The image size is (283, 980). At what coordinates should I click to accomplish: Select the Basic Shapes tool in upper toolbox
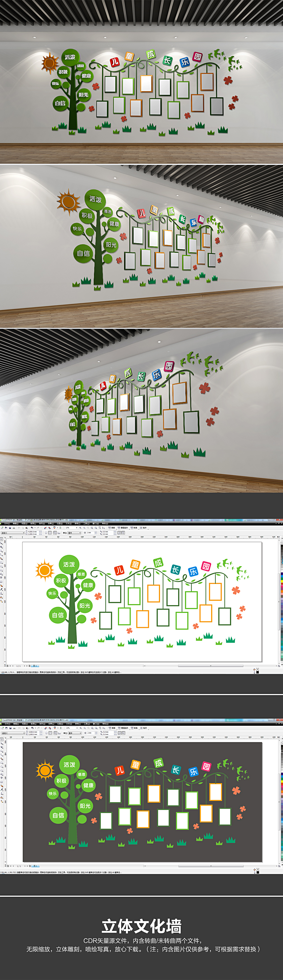1,574
